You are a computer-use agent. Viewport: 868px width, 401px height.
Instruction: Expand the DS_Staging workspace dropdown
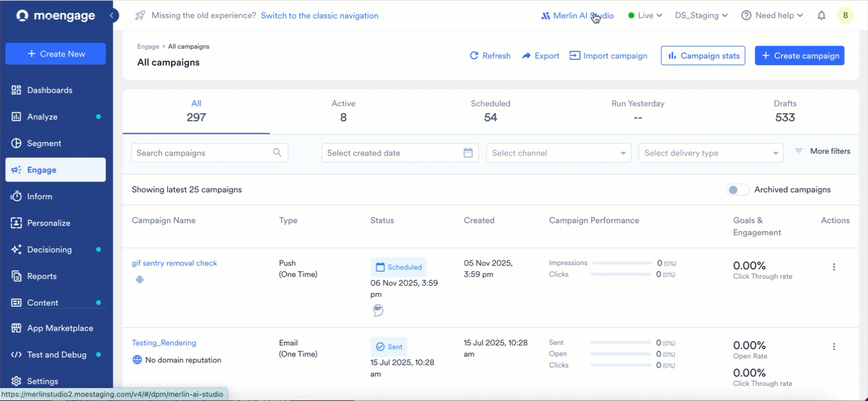701,16
